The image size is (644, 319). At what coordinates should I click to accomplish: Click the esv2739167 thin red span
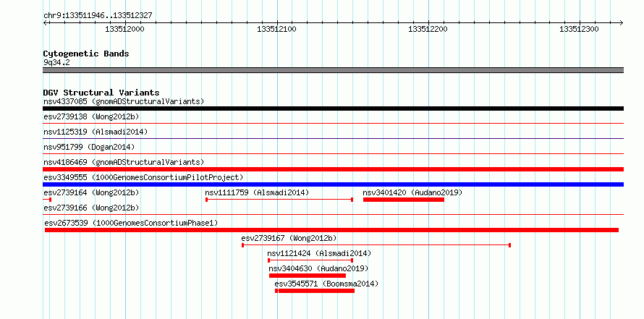tap(376, 245)
